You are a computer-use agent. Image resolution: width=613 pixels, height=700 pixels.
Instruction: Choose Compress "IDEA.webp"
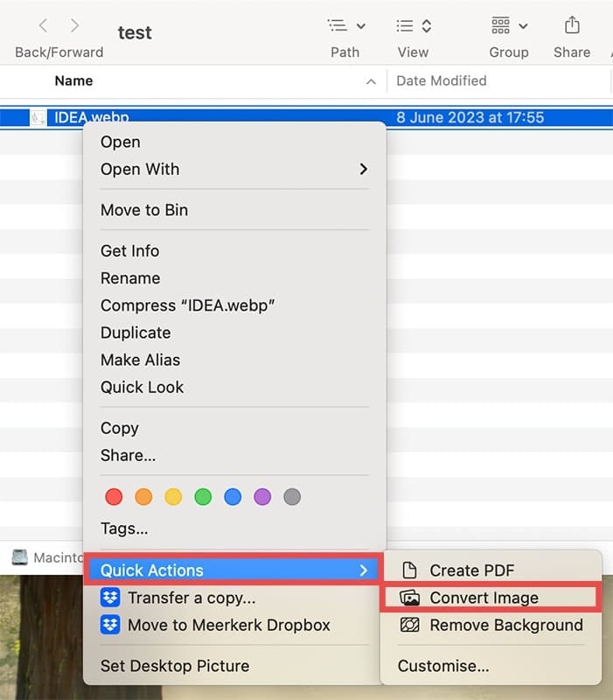[234, 305]
